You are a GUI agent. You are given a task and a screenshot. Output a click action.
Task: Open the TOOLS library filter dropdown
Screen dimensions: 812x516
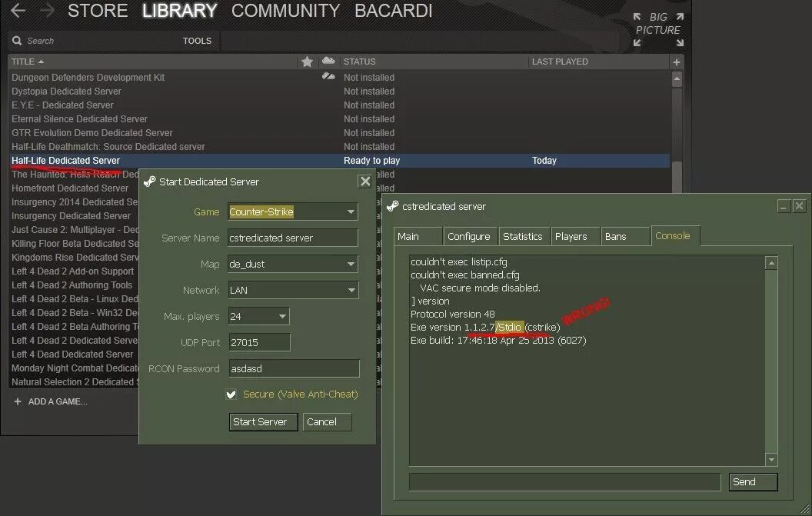pyautogui.click(x=197, y=41)
